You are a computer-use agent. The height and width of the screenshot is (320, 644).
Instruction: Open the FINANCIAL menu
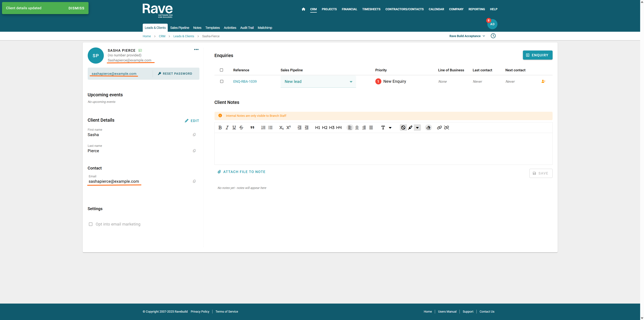pyautogui.click(x=349, y=9)
